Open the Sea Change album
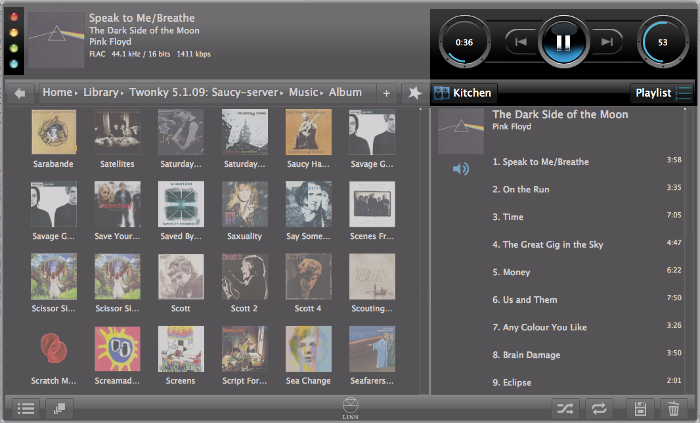 [308, 356]
